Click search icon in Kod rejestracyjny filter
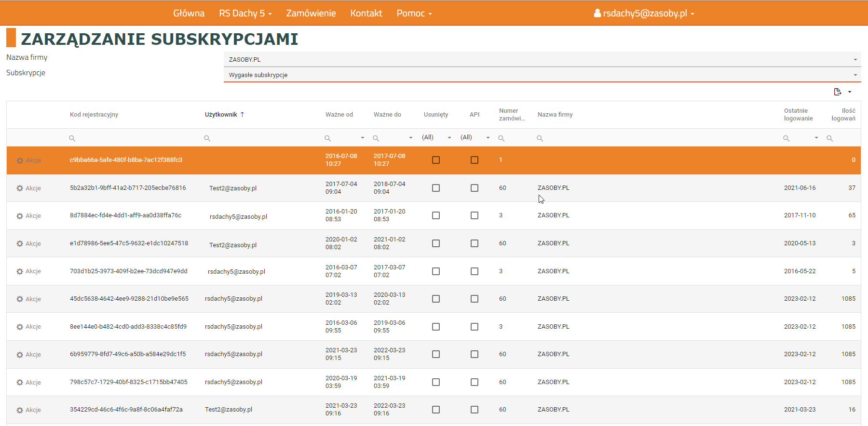Image resolution: width=868 pixels, height=426 pixels. (72, 138)
